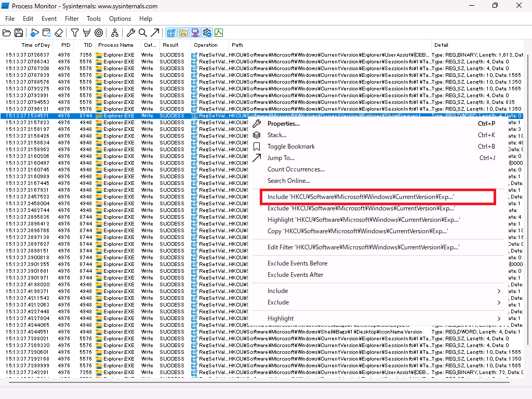The image size is (532, 399).
Task: Click the Jump To arrow icon
Action: click(154, 32)
